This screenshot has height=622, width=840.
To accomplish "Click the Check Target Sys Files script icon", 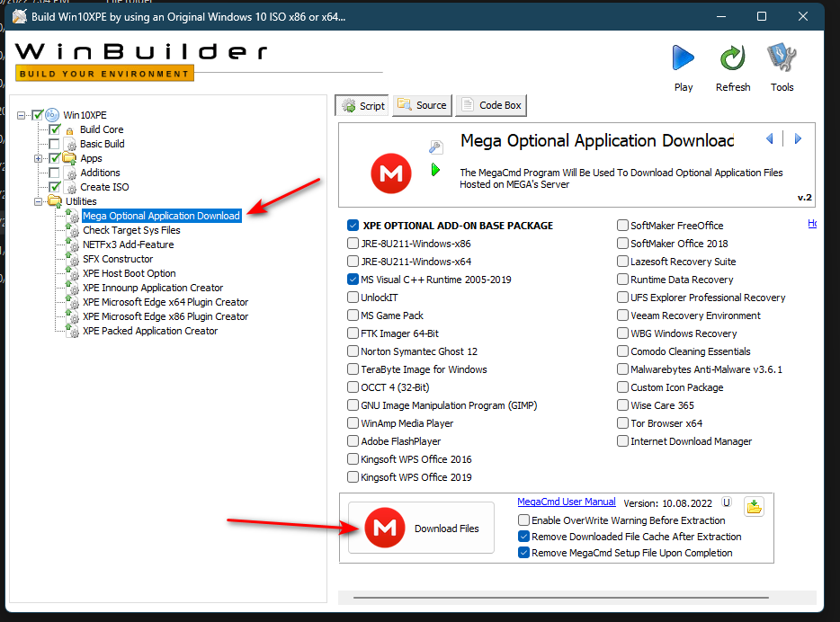I will pyautogui.click(x=72, y=230).
